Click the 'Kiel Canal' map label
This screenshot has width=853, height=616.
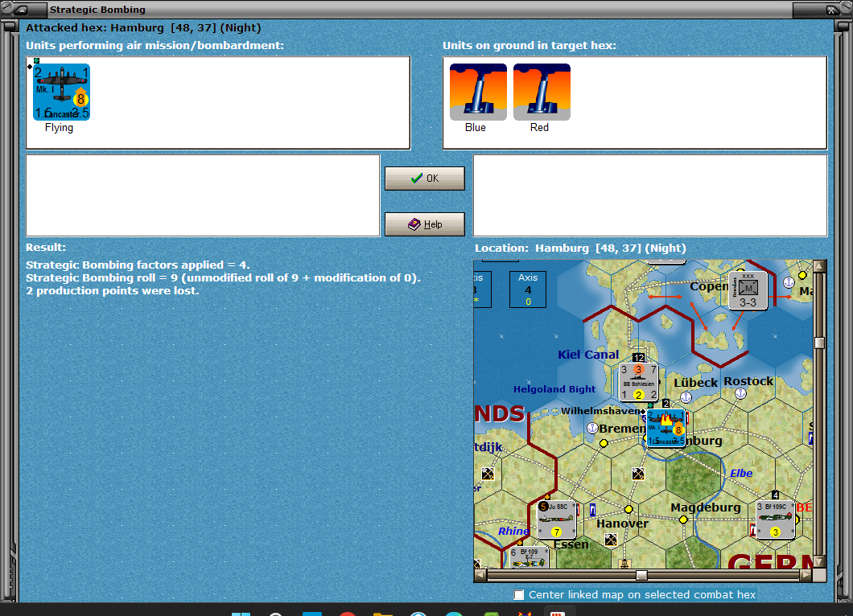(588, 355)
